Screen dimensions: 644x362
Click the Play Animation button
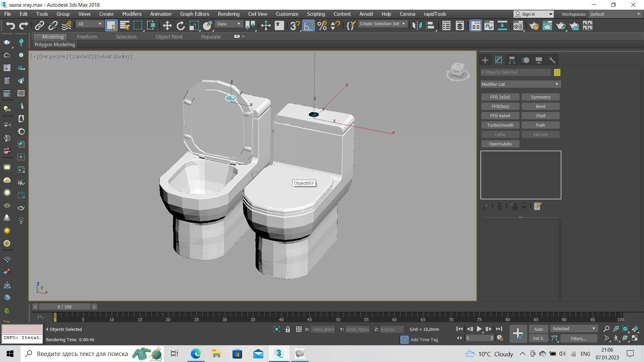(479, 329)
